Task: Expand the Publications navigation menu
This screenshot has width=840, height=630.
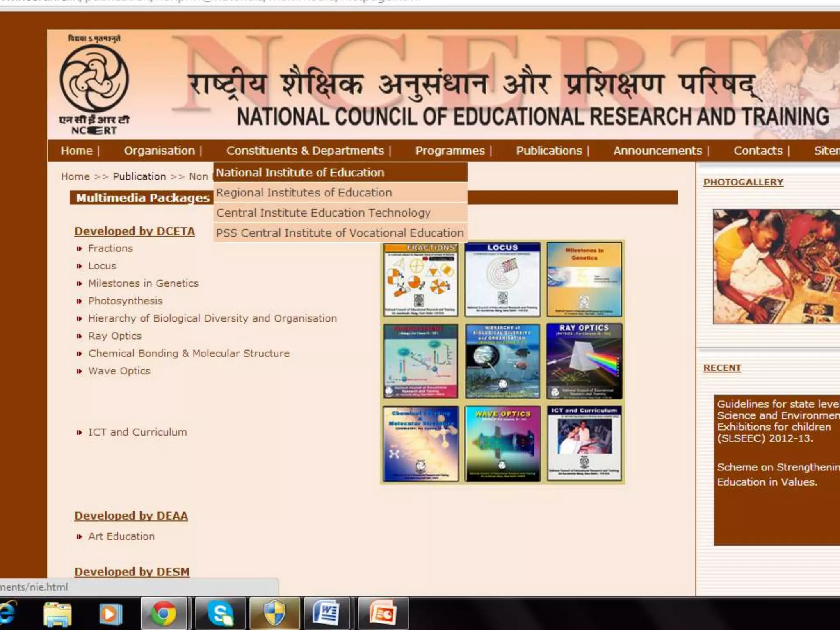Action: pyautogui.click(x=549, y=151)
